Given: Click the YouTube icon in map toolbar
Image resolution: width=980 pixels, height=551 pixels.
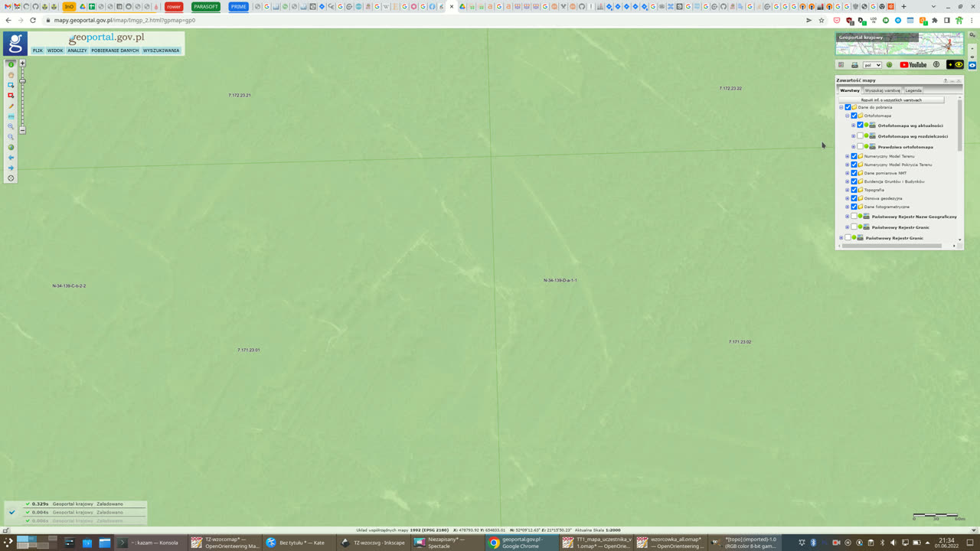Looking at the screenshot, I should pos(913,65).
